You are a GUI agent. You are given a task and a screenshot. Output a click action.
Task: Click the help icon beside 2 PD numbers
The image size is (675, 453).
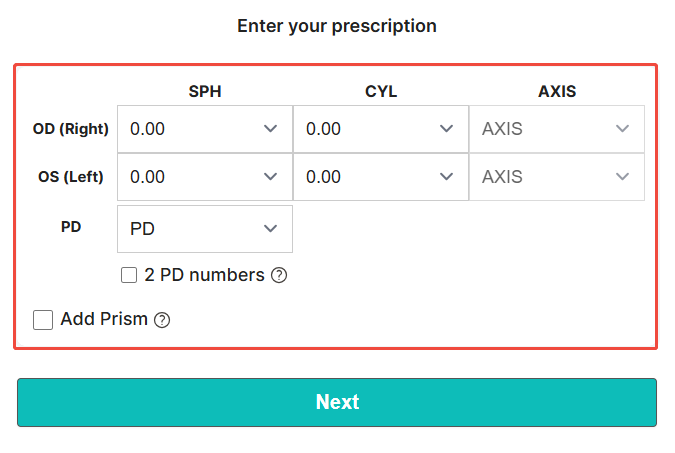coord(279,275)
